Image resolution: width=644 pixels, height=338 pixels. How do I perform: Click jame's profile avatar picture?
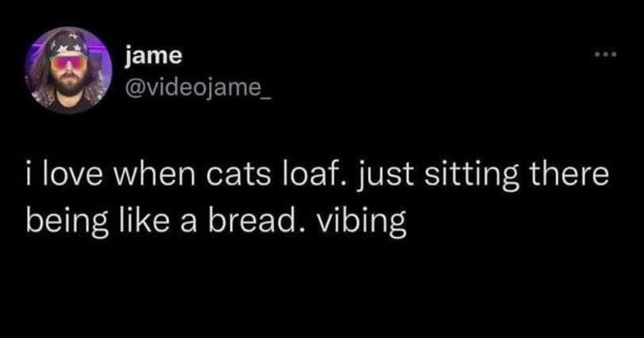pos(69,70)
